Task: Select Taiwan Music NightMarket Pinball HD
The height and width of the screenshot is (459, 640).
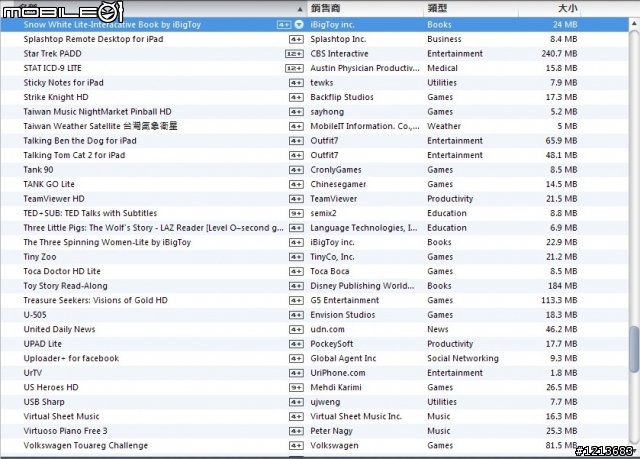Action: pos(98,112)
